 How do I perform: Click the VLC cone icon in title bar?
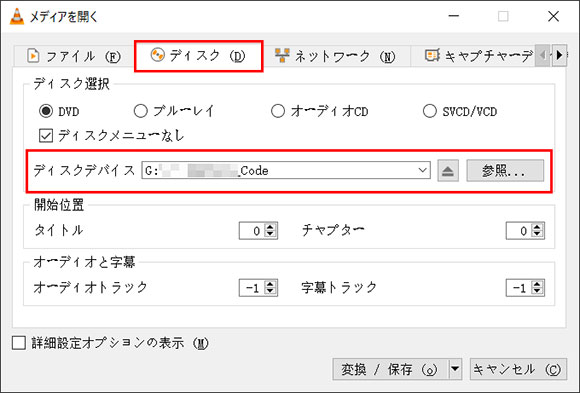pyautogui.click(x=17, y=17)
